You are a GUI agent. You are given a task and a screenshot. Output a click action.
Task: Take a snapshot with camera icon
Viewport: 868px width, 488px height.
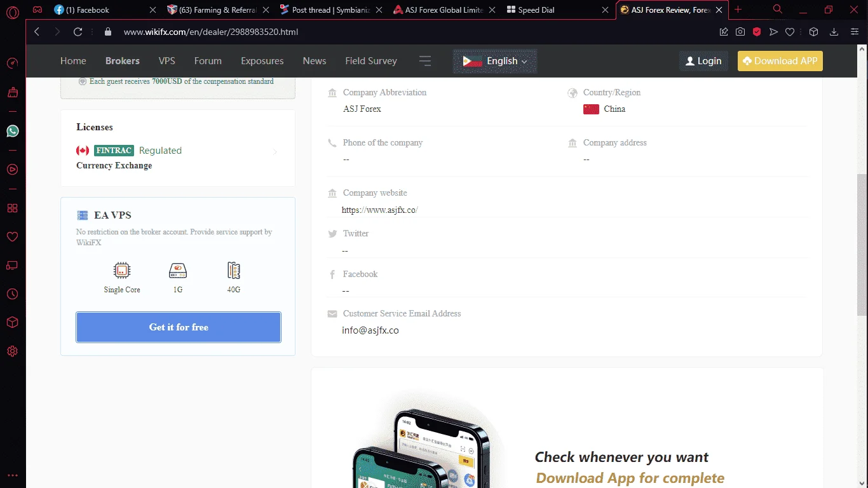pyautogui.click(x=740, y=32)
